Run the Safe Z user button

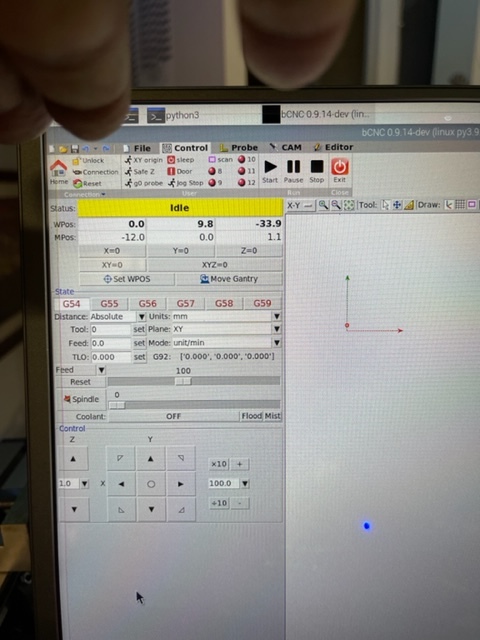coord(140,171)
